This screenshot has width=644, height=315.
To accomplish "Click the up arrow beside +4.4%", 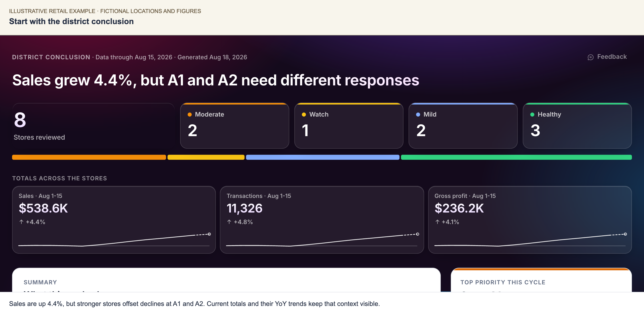I will [x=21, y=222].
